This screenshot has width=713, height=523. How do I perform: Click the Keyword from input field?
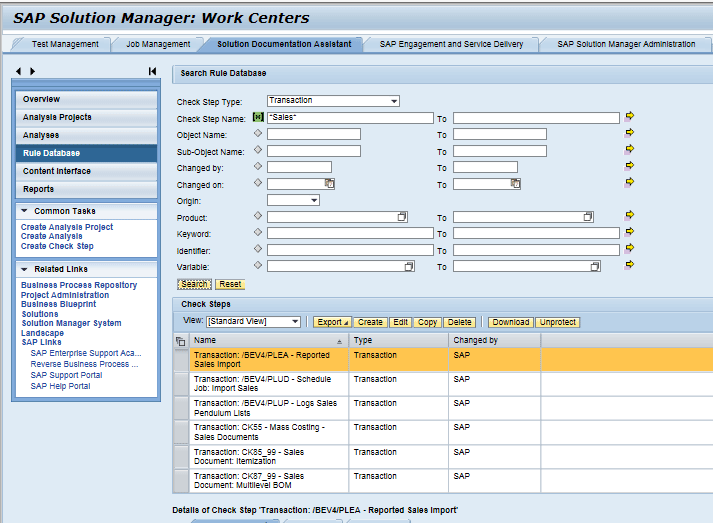pos(350,233)
